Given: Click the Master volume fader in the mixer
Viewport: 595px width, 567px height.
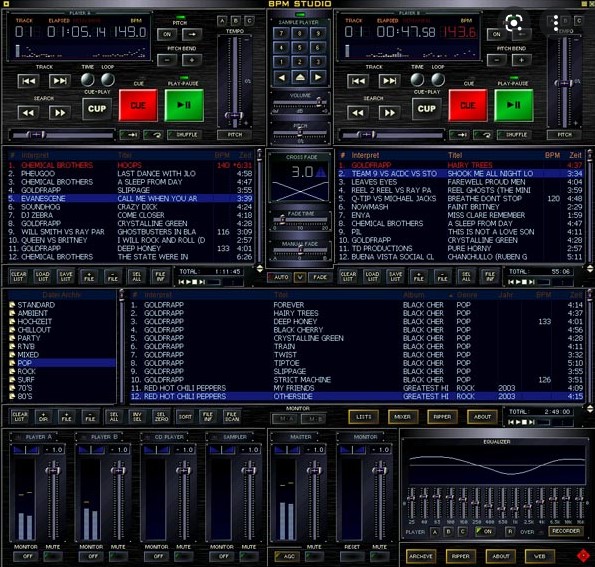Looking at the screenshot, I should 314,471.
